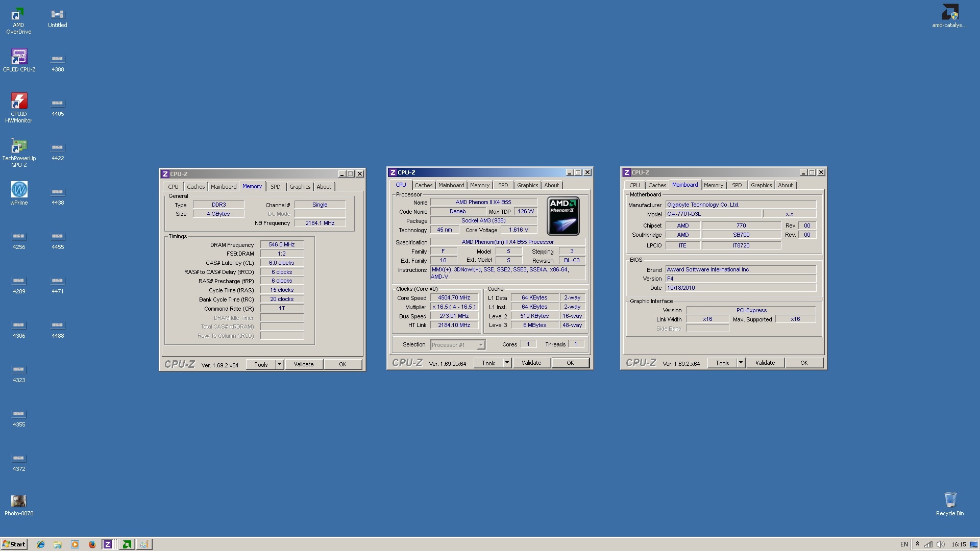Click OK in the Mainboard window

[804, 363]
